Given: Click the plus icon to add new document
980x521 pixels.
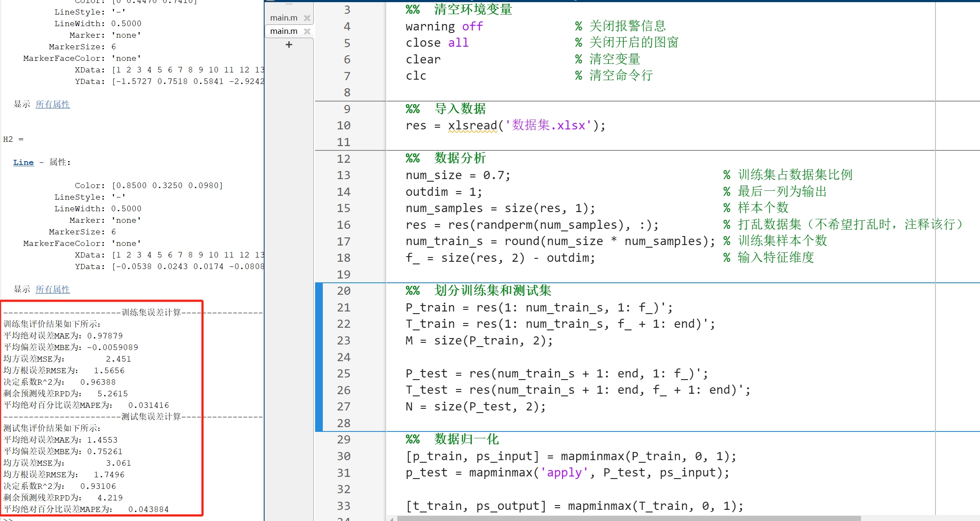Looking at the screenshot, I should (289, 45).
